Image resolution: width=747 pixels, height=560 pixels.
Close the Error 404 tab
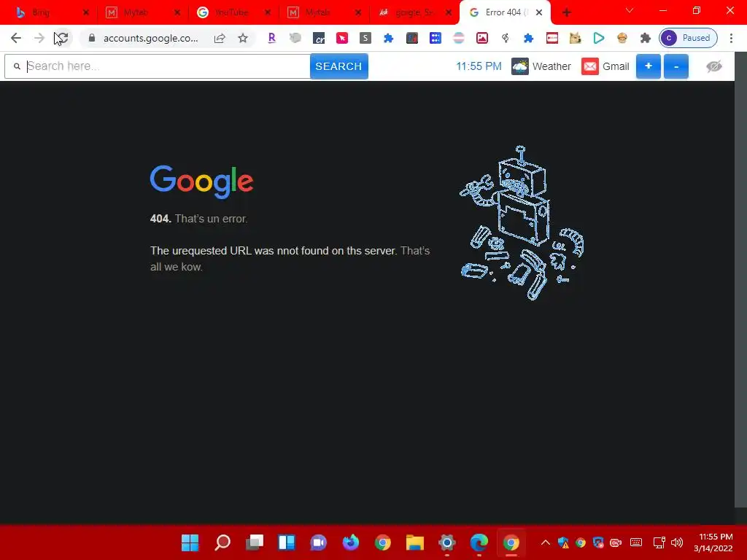(539, 12)
